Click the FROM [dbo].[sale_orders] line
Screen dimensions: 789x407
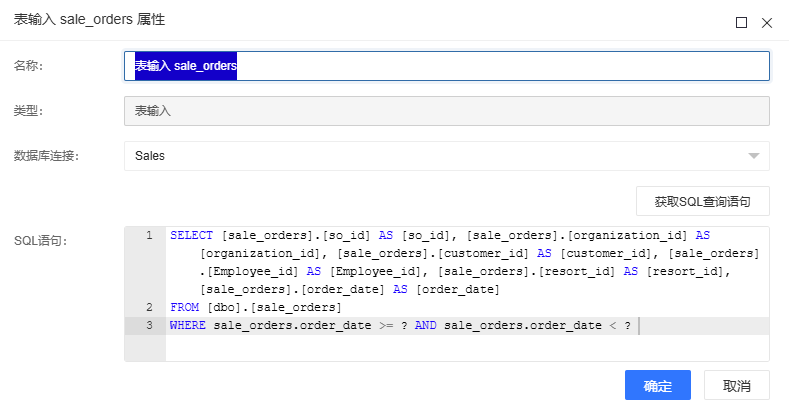pos(256,307)
